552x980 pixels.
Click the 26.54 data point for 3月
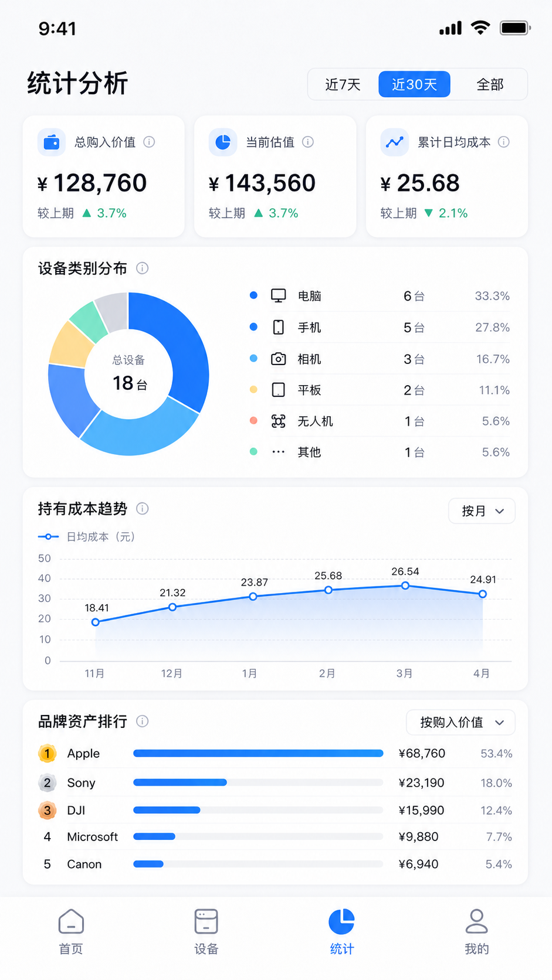[x=405, y=586]
